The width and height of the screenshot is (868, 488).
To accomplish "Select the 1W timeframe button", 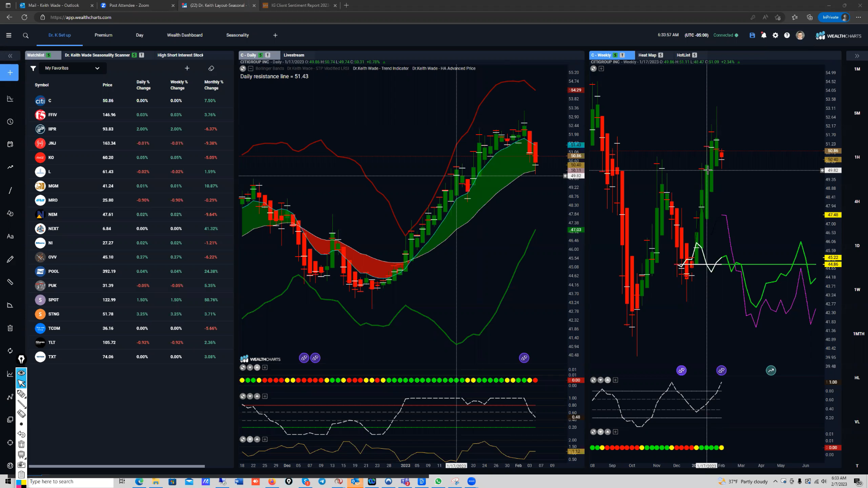I will click(x=857, y=290).
